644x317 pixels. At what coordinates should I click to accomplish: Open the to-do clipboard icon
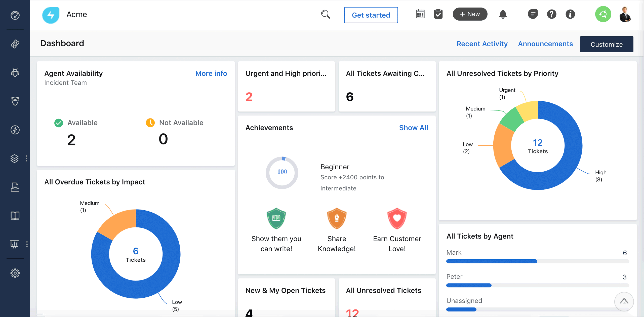tap(438, 14)
